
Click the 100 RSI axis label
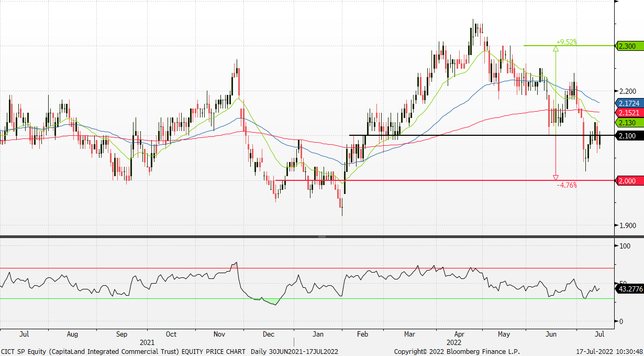624,246
